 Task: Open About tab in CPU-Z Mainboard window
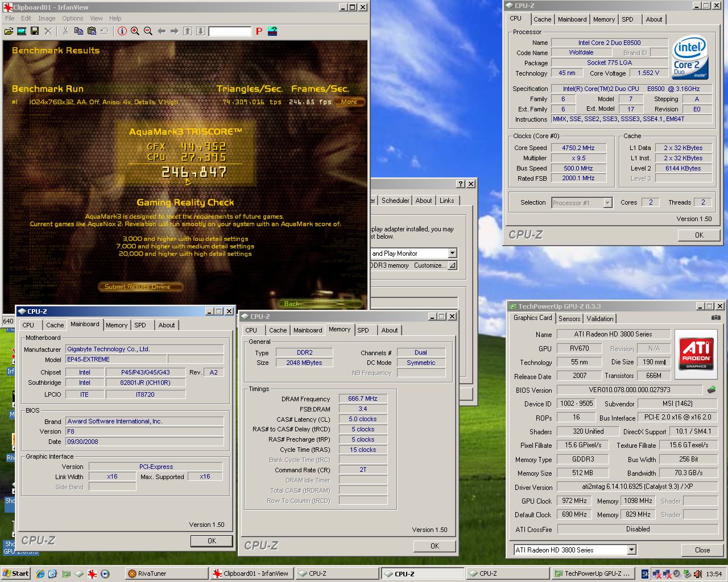tap(167, 325)
